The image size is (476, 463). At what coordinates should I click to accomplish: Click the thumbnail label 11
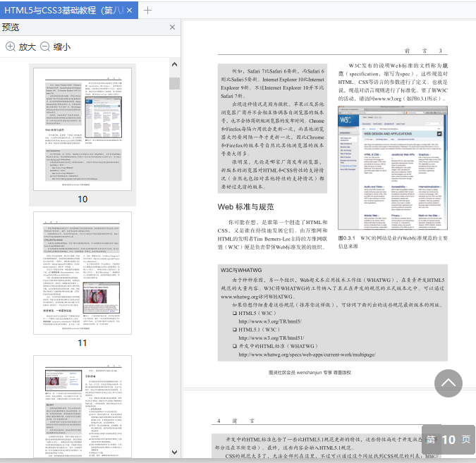pos(83,343)
